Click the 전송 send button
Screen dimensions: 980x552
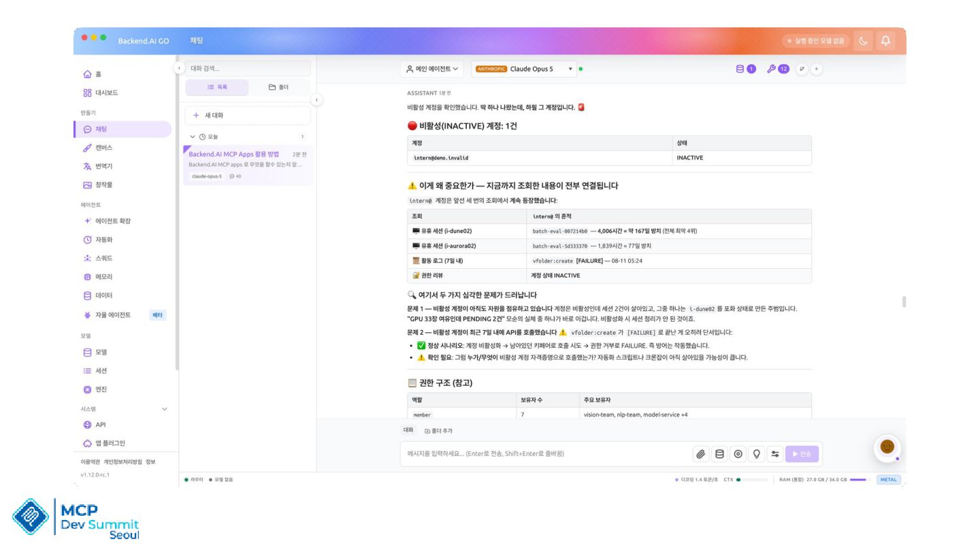tap(803, 454)
